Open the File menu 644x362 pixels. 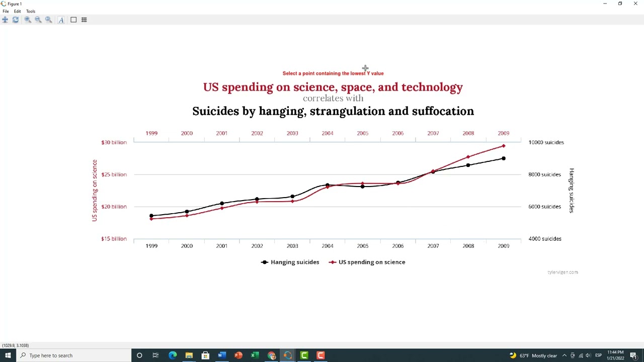point(6,11)
